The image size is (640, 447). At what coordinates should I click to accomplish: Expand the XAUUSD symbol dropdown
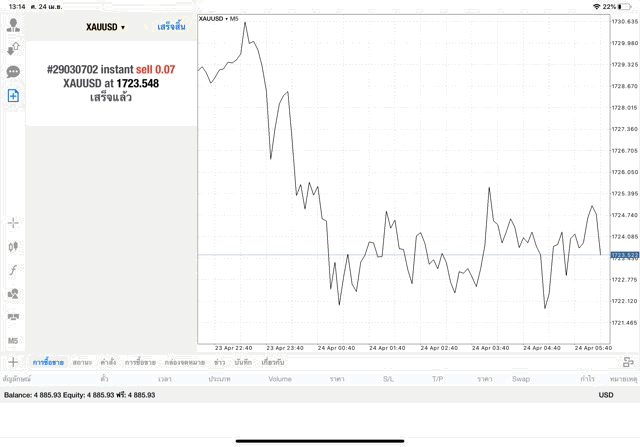105,27
